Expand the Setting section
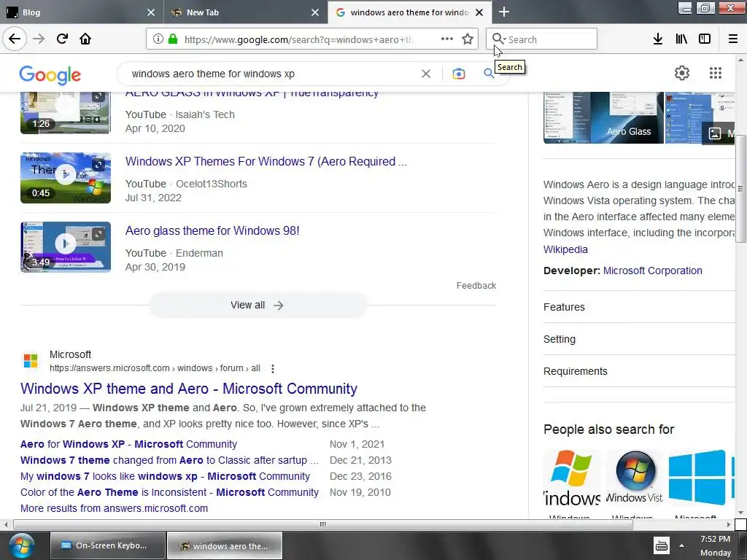 [639, 339]
